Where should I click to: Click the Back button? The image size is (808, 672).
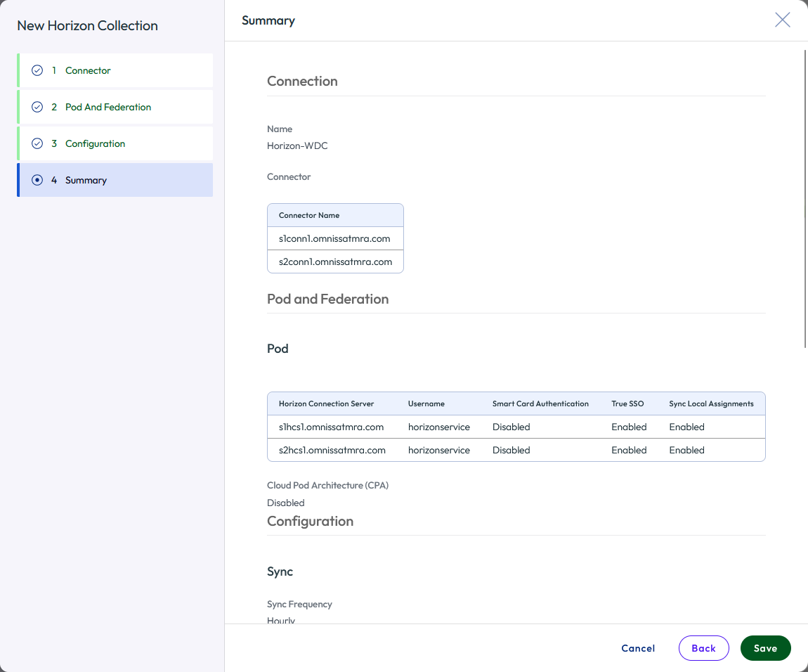tap(703, 648)
